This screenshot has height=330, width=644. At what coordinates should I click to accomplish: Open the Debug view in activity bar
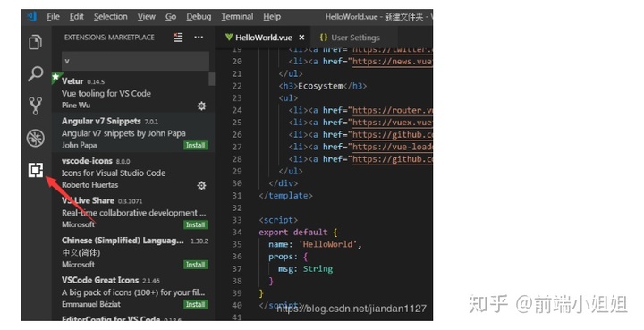tap(35, 138)
